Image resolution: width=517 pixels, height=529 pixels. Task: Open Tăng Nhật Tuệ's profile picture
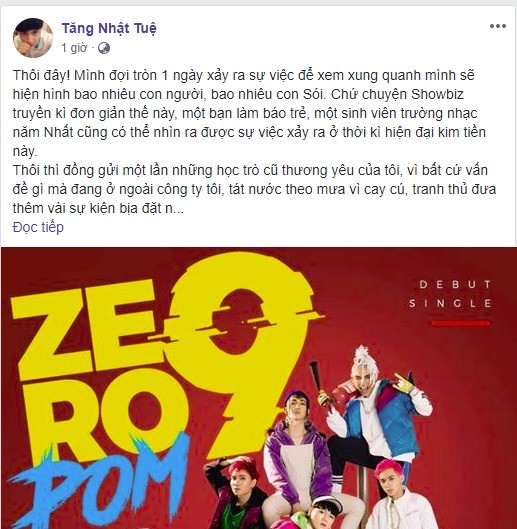click(33, 38)
